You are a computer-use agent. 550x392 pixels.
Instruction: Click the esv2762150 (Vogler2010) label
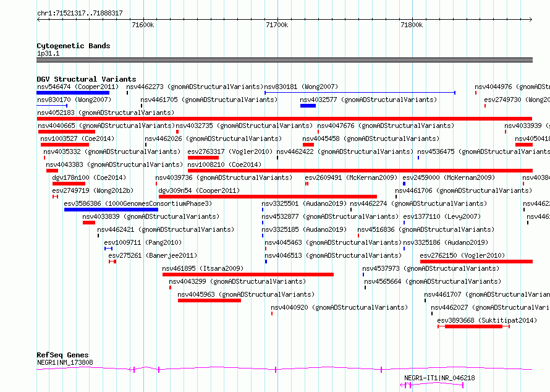point(462,255)
